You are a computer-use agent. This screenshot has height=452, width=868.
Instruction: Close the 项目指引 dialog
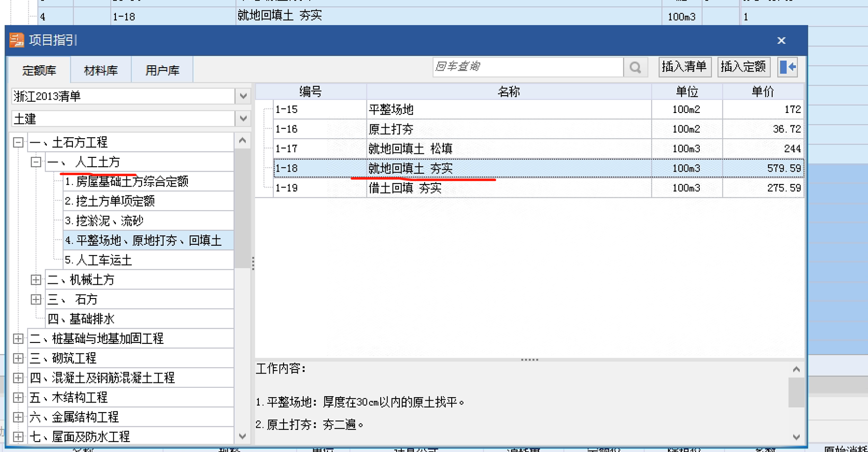(781, 40)
